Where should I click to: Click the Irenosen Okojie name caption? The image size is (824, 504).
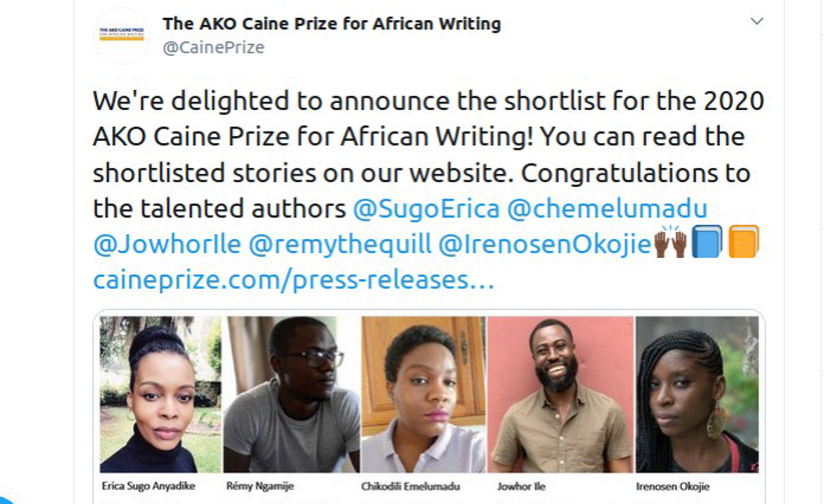[672, 486]
